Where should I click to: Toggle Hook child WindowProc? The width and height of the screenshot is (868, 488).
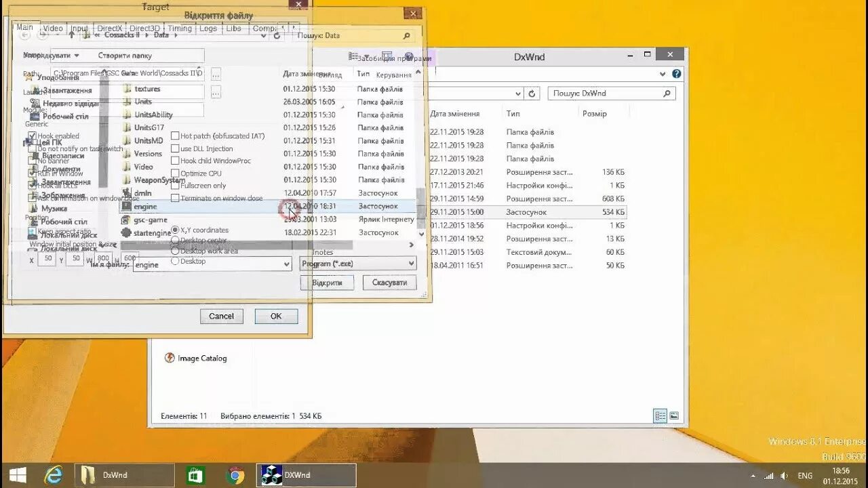(175, 161)
